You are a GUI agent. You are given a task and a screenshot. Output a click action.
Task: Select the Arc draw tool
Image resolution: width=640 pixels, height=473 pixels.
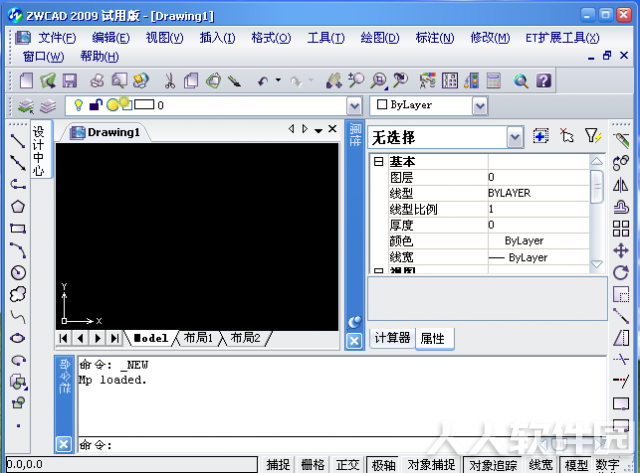[18, 250]
